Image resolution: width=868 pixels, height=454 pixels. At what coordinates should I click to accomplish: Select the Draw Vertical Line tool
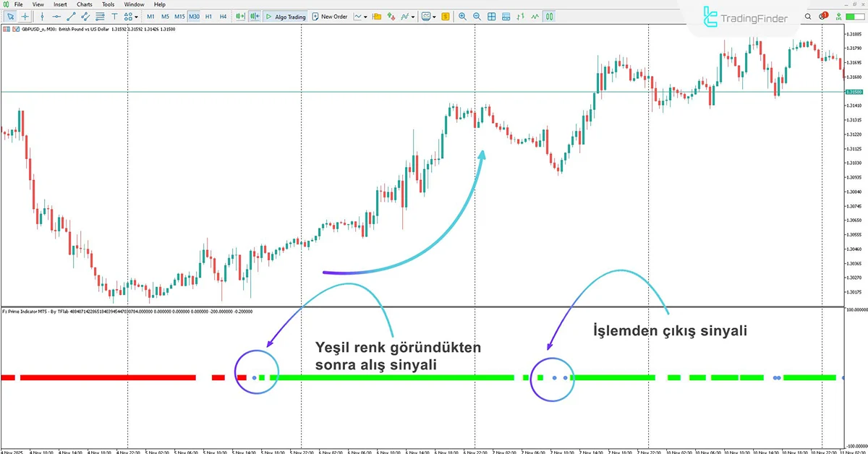tap(42, 17)
